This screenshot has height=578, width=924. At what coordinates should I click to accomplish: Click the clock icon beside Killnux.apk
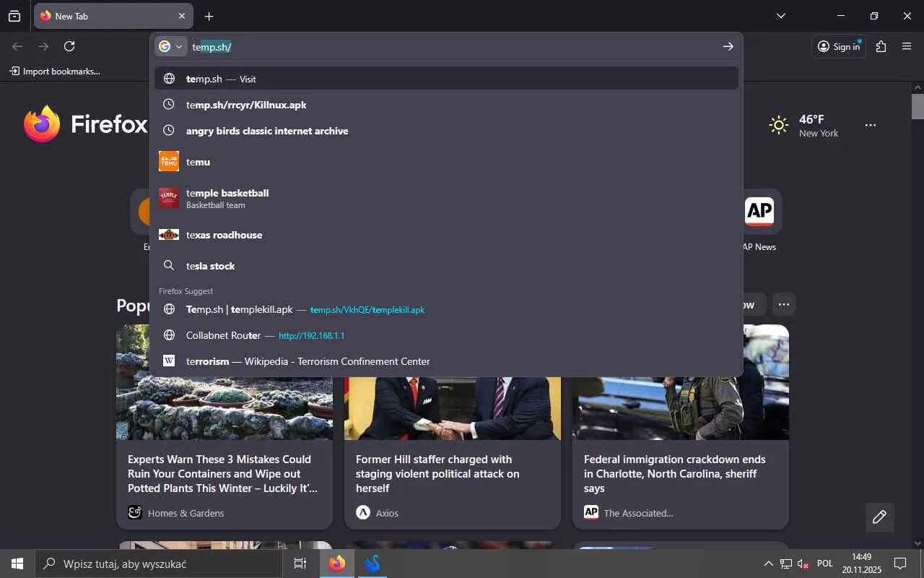[x=169, y=104]
